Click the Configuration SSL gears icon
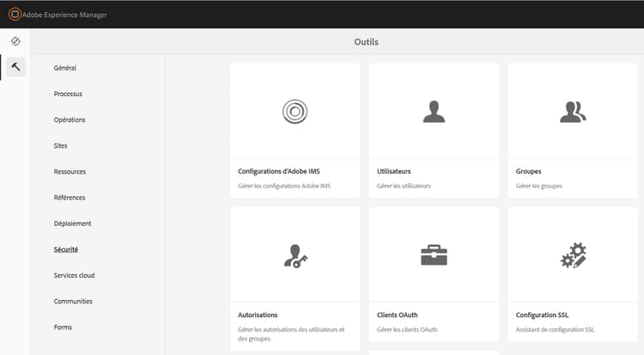Screen dimensions: 644x355 pyautogui.click(x=574, y=255)
